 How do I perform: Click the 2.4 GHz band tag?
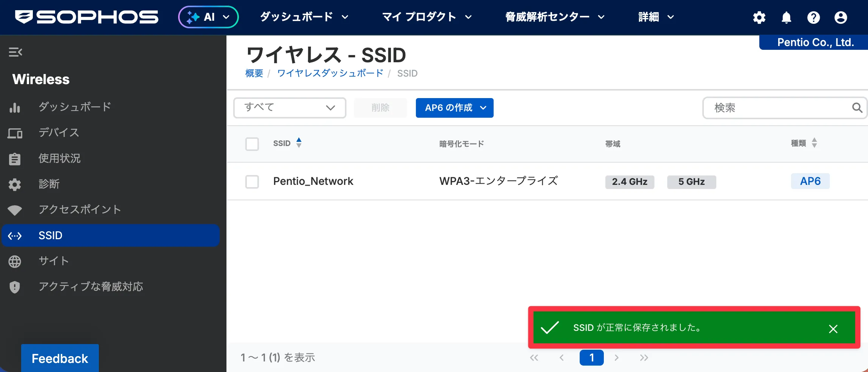[x=630, y=182]
